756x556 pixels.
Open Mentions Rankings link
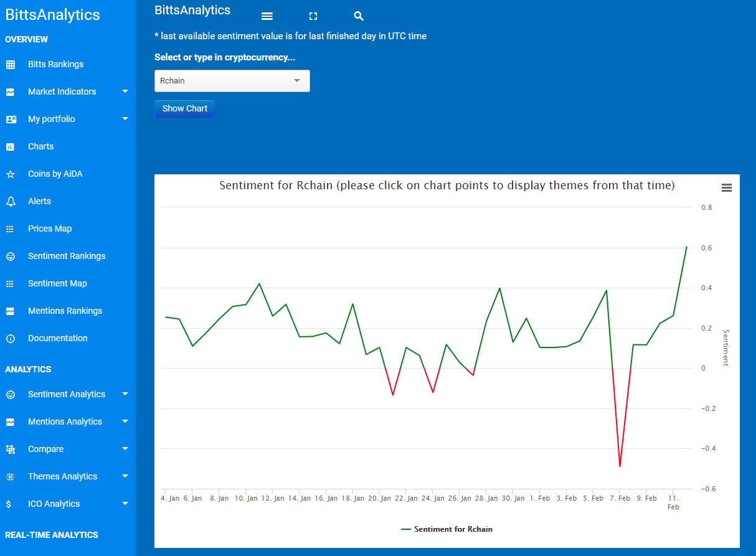click(x=65, y=311)
